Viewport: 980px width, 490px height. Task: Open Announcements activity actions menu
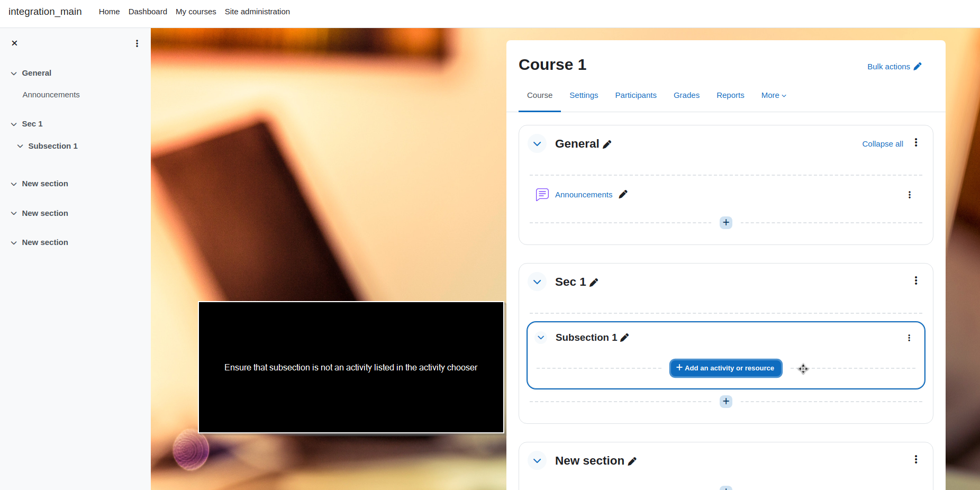point(910,195)
